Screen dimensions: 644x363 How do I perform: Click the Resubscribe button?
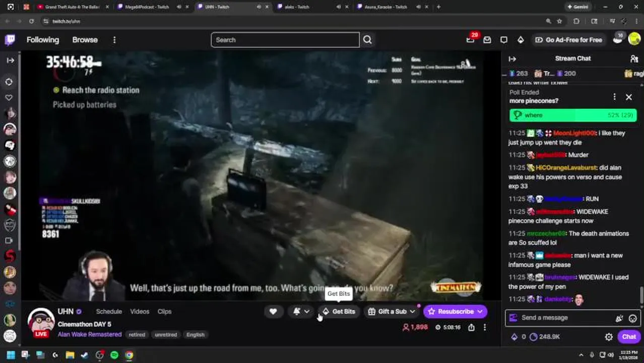click(x=455, y=312)
